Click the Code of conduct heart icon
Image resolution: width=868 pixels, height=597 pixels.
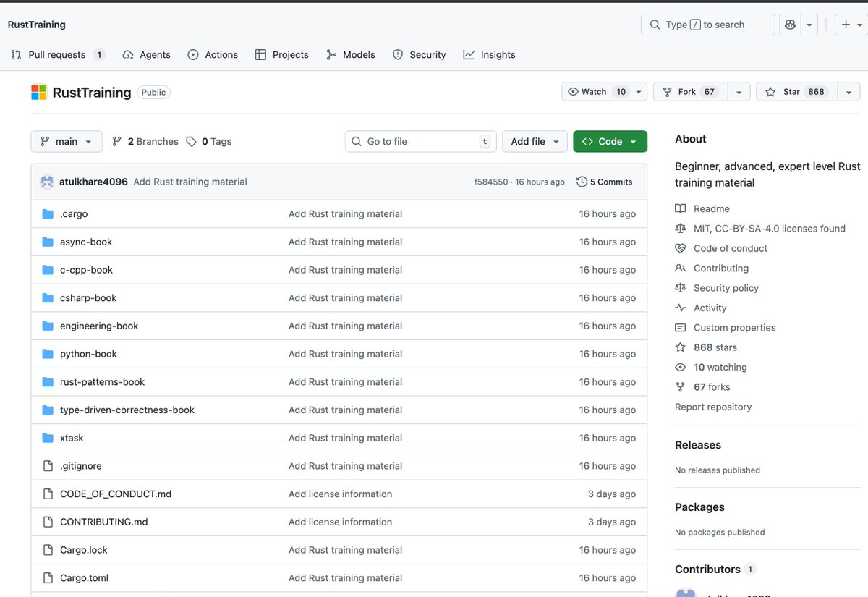680,248
